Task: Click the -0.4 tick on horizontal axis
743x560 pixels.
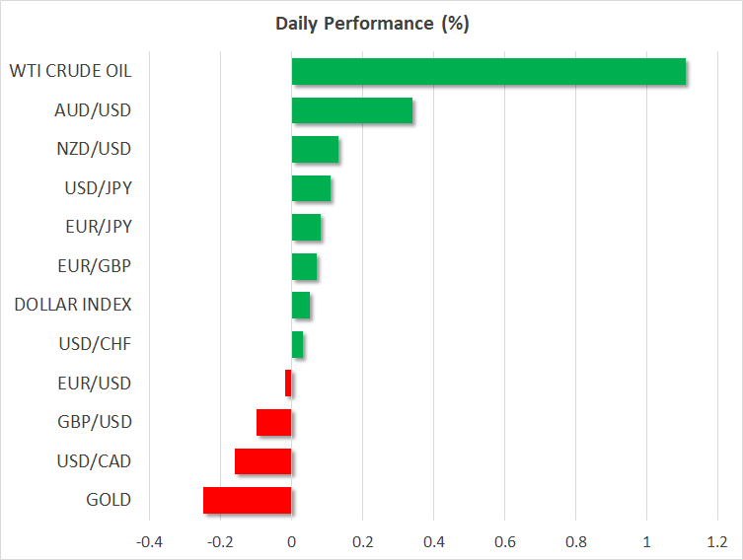Action: (149, 542)
